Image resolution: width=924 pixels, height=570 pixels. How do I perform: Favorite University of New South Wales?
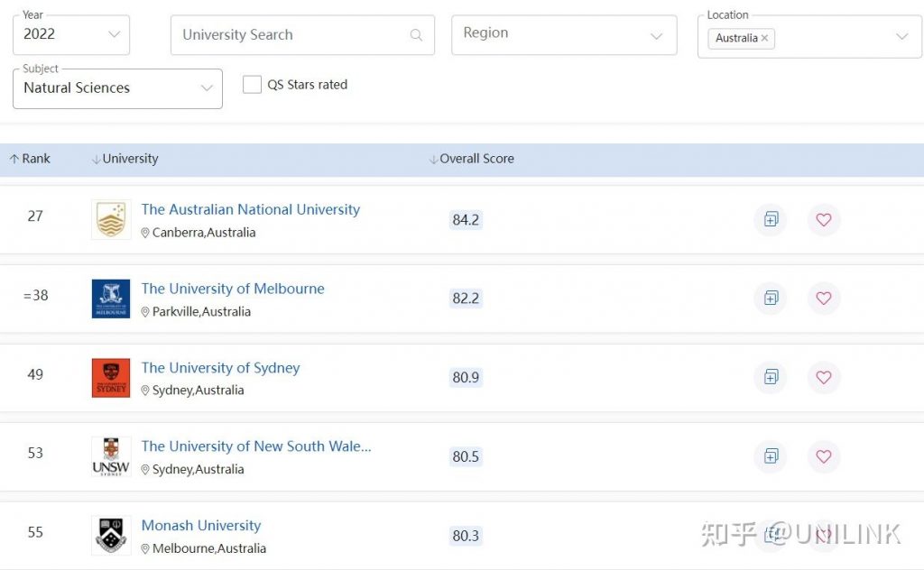click(x=823, y=455)
